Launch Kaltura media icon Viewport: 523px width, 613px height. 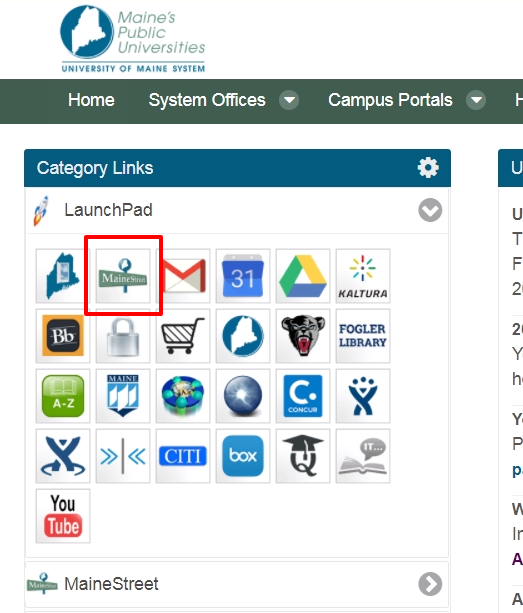363,276
